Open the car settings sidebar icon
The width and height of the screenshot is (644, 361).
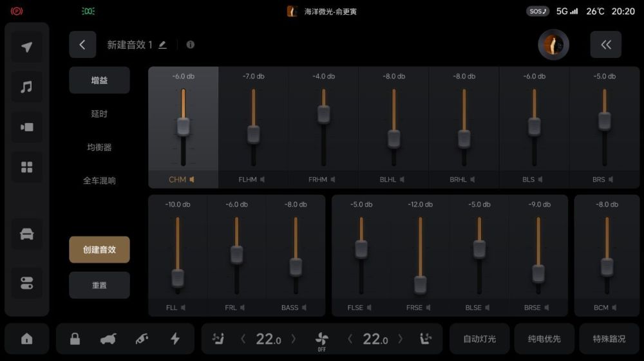(26, 234)
